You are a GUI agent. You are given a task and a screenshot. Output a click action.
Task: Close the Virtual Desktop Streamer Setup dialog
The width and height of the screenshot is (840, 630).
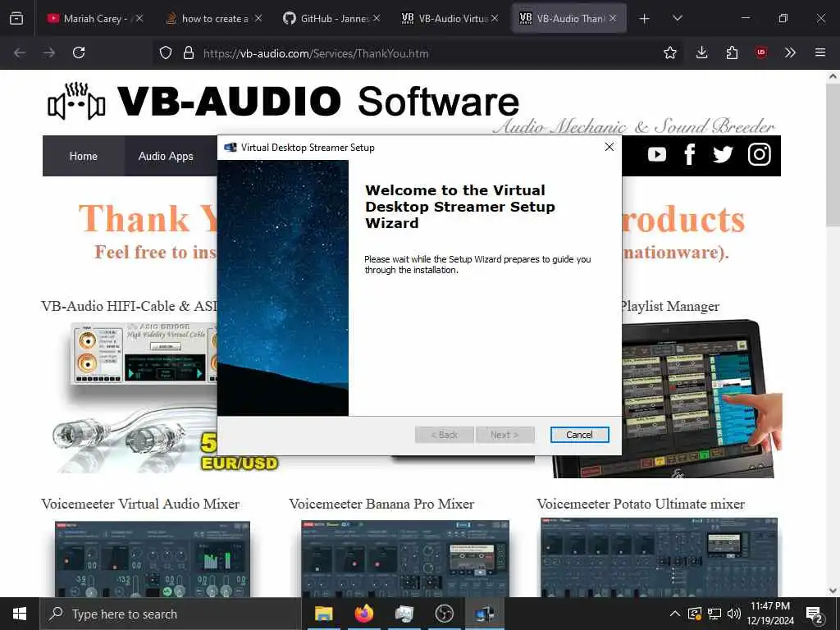click(609, 147)
